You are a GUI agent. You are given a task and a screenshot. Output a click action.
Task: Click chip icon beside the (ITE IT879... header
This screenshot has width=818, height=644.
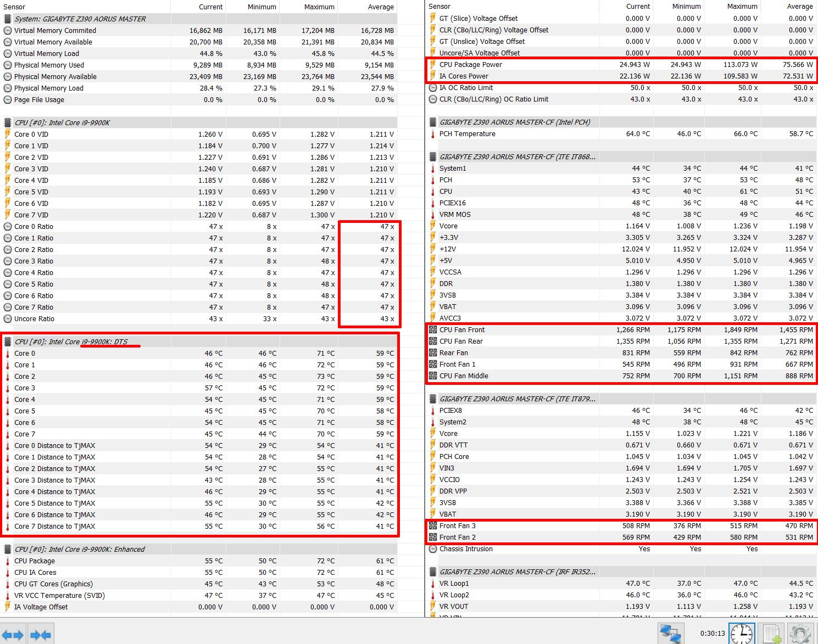click(433, 399)
